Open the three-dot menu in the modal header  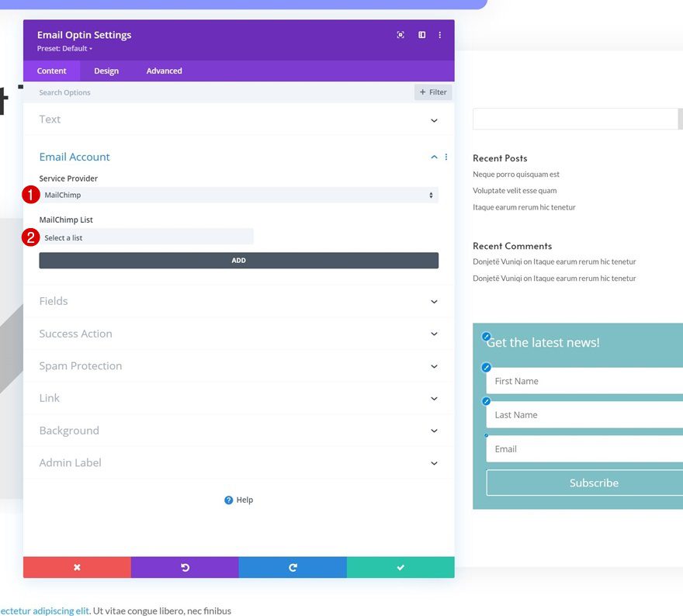click(x=440, y=35)
